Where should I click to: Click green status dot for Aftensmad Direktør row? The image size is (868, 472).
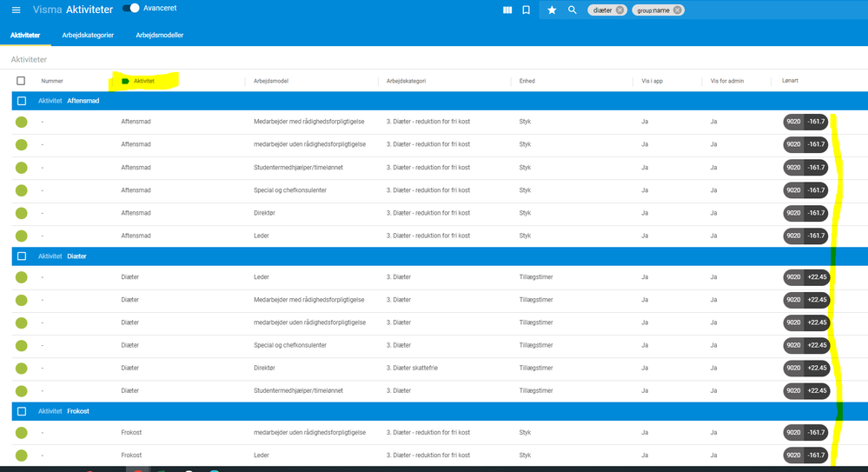point(22,213)
